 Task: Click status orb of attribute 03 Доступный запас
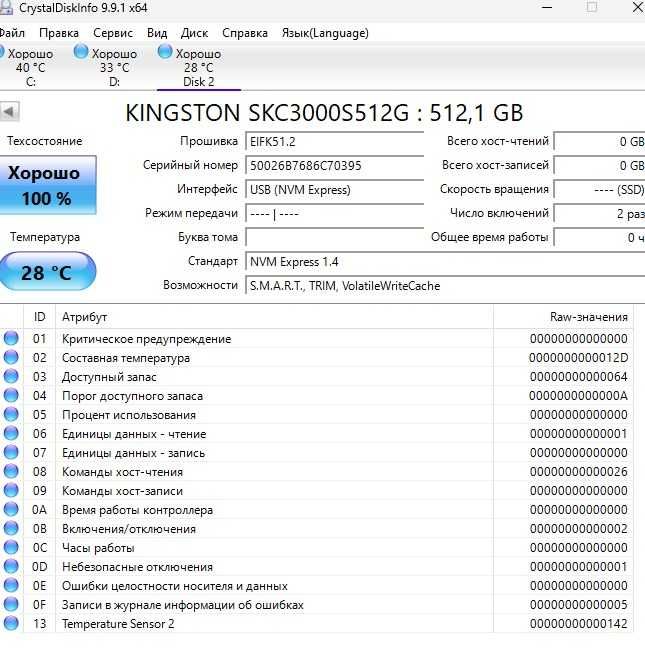pyautogui.click(x=11, y=376)
